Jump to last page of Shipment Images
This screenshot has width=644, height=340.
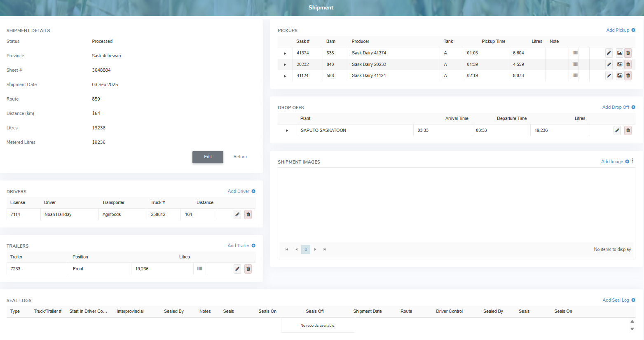coord(324,249)
